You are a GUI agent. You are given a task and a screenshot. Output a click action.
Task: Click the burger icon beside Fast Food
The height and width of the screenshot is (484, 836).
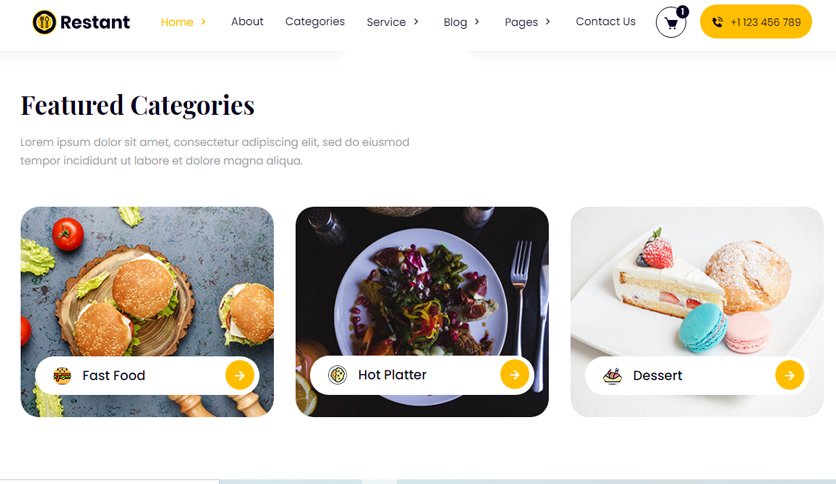click(x=62, y=375)
